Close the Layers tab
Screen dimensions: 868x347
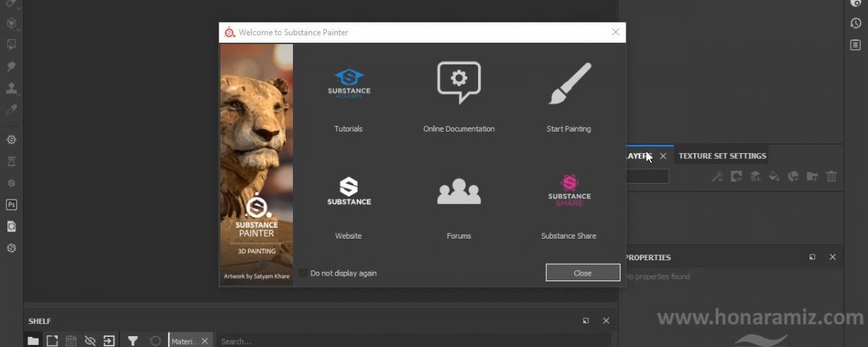pyautogui.click(x=663, y=156)
